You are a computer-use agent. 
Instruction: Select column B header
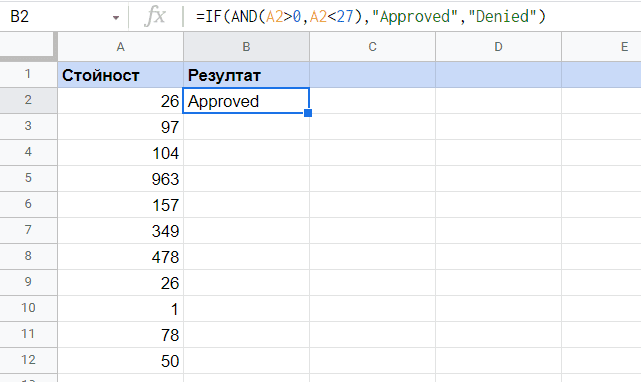click(x=247, y=47)
